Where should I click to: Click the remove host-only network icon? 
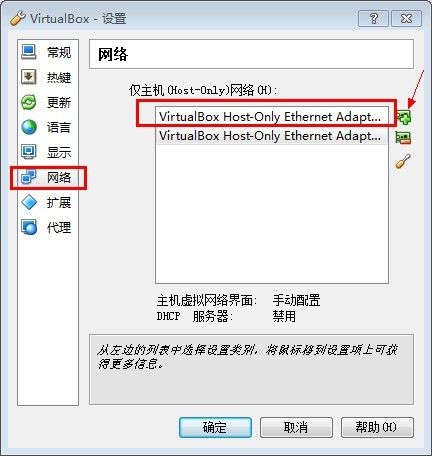click(403, 138)
